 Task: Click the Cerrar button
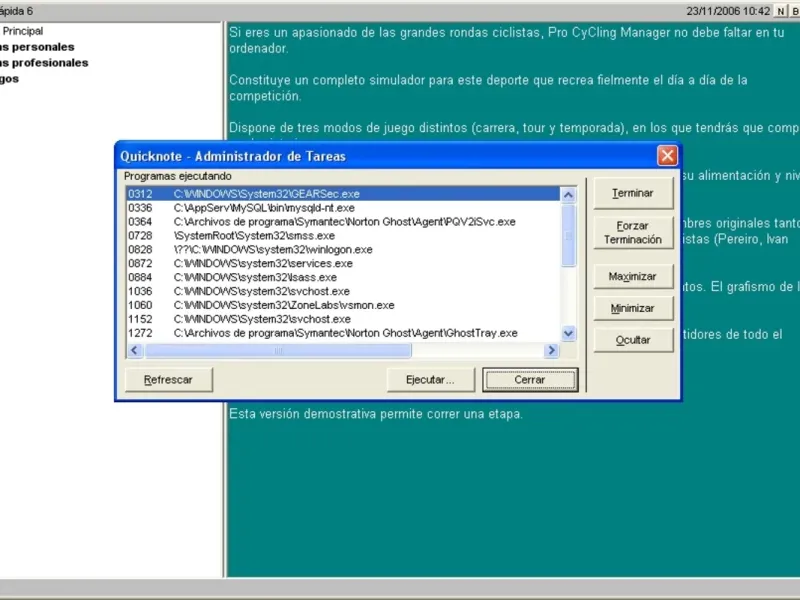[x=530, y=380]
